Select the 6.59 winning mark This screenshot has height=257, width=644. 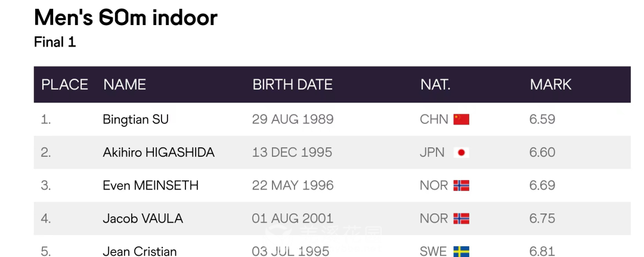(542, 119)
